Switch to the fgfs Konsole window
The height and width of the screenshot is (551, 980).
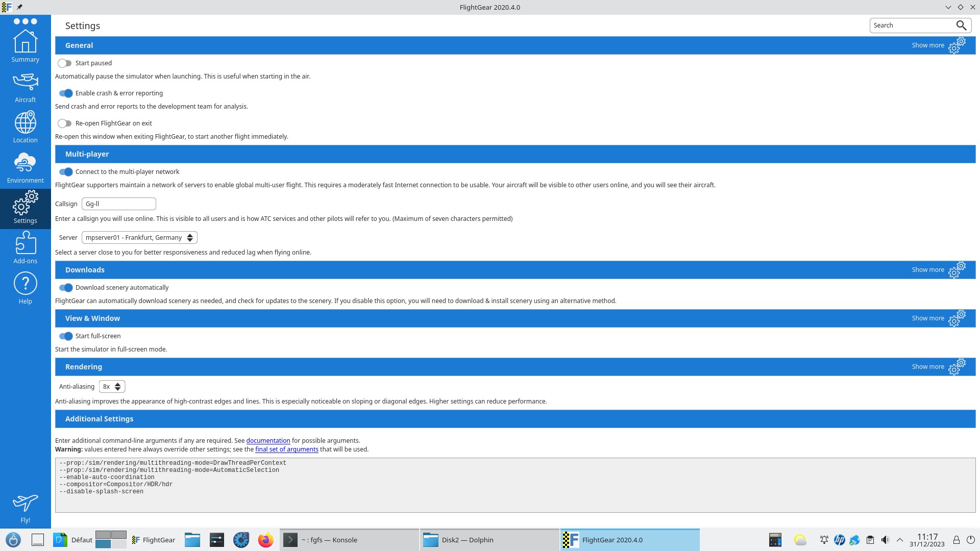349,540
